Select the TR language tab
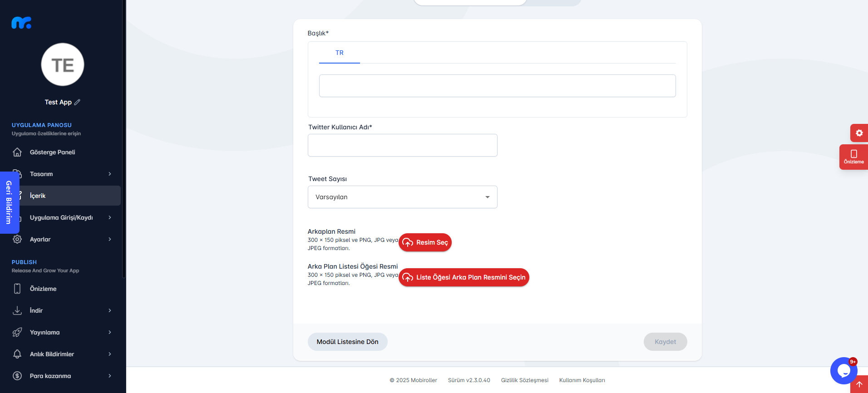The height and width of the screenshot is (393, 868). [x=340, y=53]
